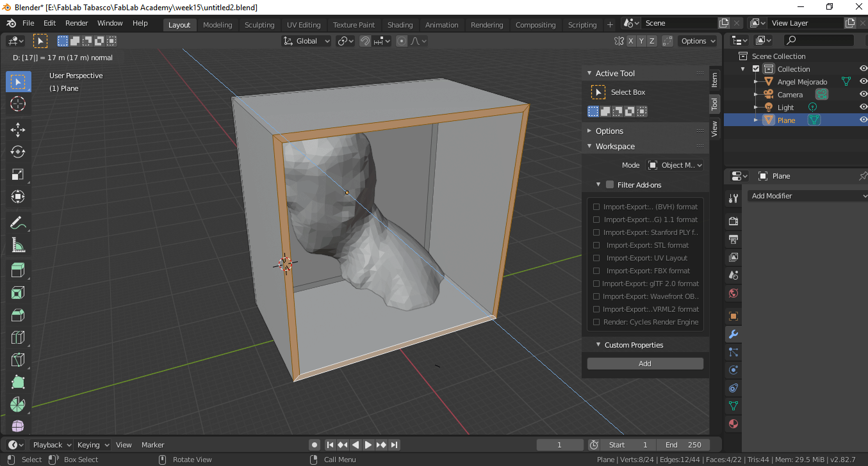Enable the Import-Export STL format add-on
Screen dimensions: 868x466
pos(596,245)
